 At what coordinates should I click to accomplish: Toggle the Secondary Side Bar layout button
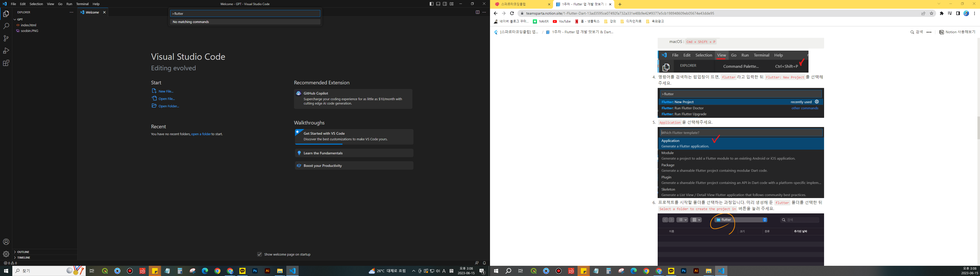click(445, 4)
